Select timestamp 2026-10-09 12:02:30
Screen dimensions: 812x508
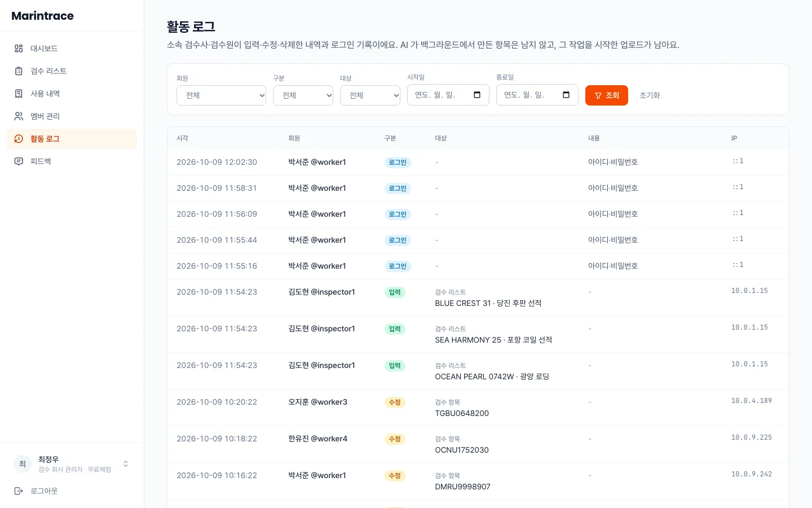pyautogui.click(x=217, y=162)
